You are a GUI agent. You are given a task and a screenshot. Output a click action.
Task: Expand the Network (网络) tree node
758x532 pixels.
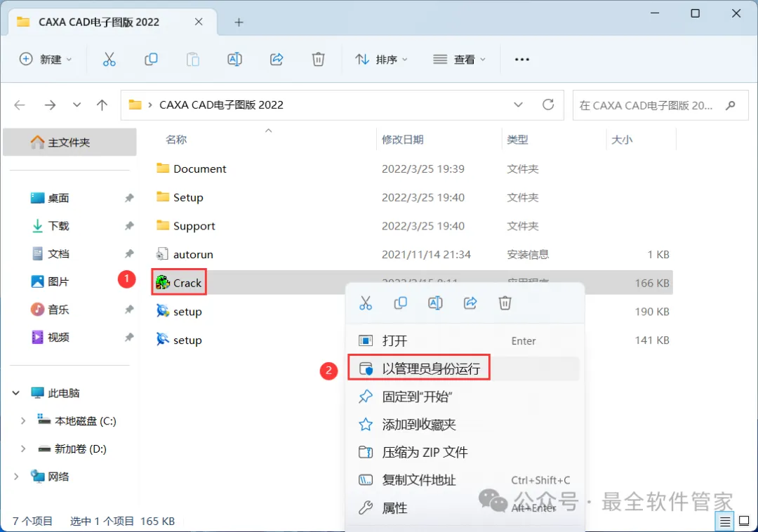(x=16, y=477)
